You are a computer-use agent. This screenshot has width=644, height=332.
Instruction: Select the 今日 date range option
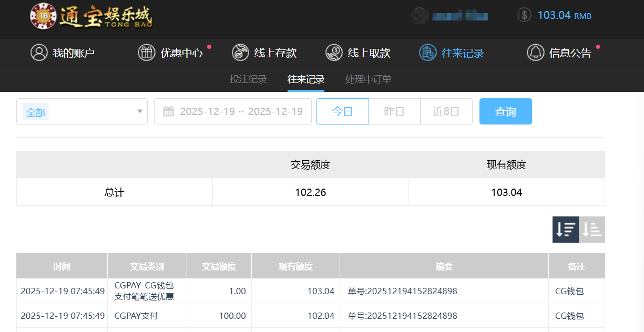[342, 111]
